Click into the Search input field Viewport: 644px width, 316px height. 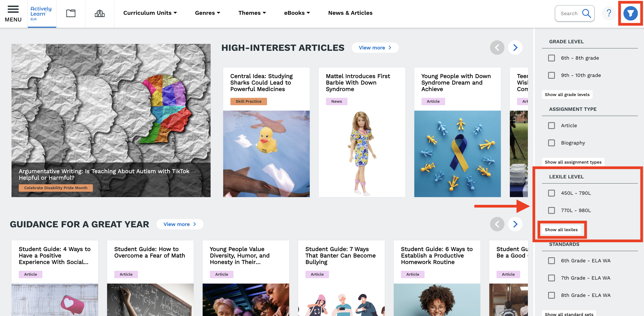tap(569, 14)
